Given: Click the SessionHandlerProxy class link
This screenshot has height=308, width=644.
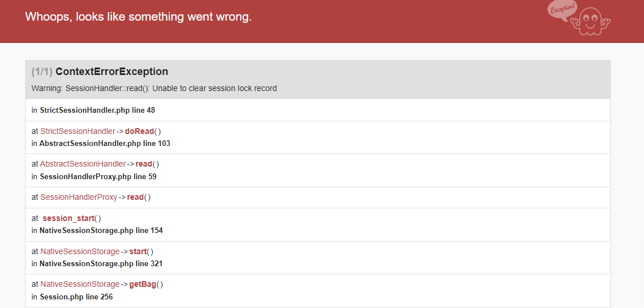Looking at the screenshot, I should tap(79, 197).
